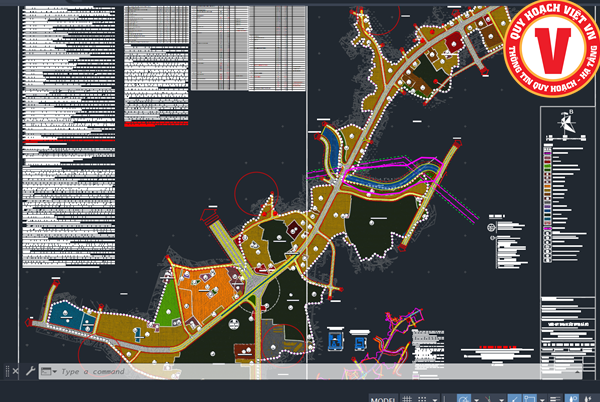Switch to MODEL space button
The height and width of the screenshot is (402, 600).
[384, 397]
